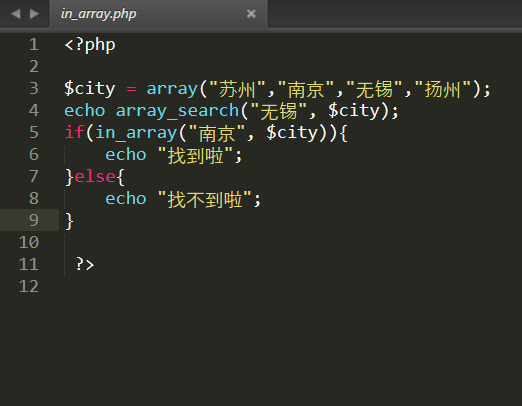Screen dimensions: 522x406
Task: Click the if keyword on line 5
Action: tap(74, 132)
